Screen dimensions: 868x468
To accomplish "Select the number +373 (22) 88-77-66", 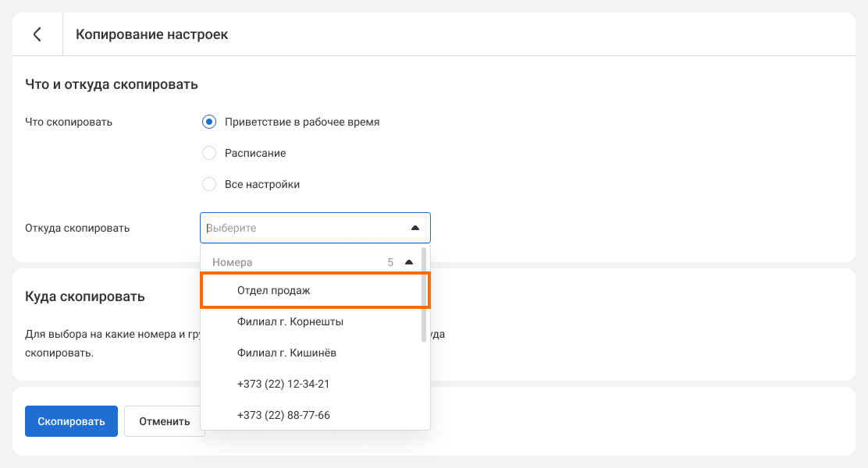I will [283, 415].
